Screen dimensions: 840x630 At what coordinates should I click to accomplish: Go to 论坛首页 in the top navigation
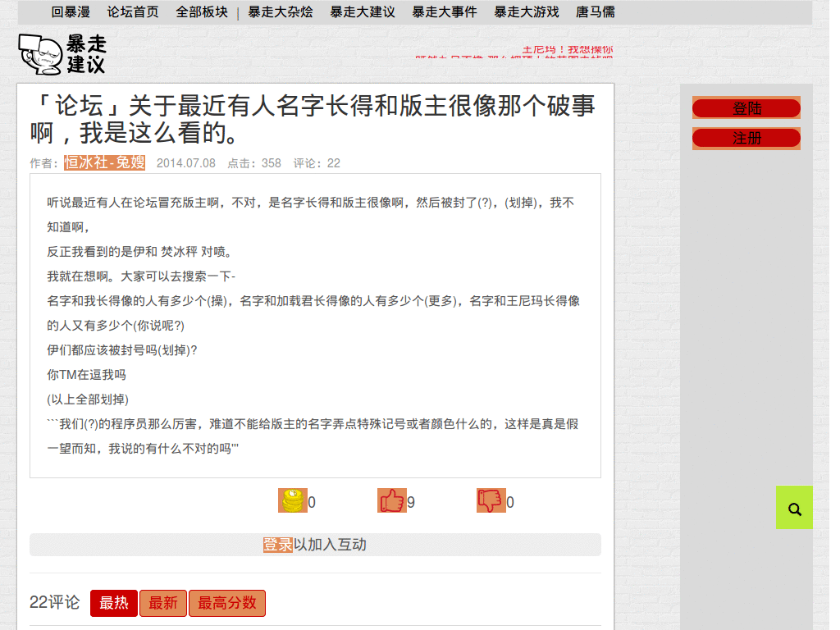(133, 11)
